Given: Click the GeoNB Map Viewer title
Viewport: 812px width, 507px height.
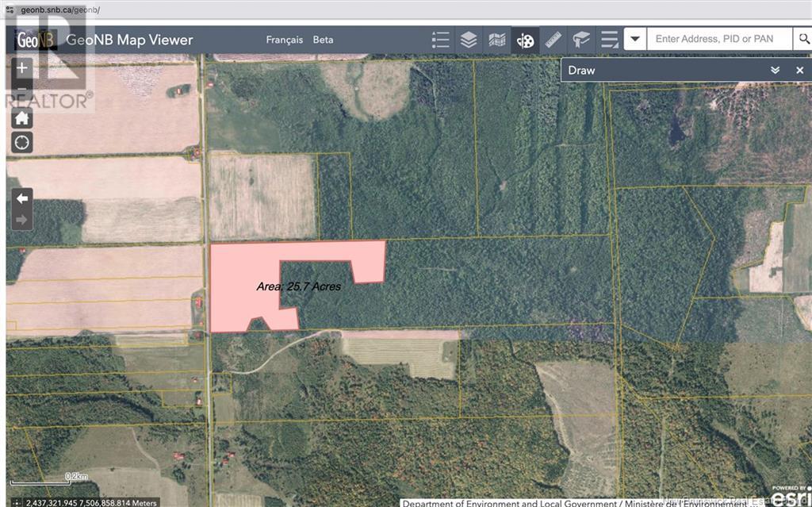Looking at the screenshot, I should [x=129, y=40].
